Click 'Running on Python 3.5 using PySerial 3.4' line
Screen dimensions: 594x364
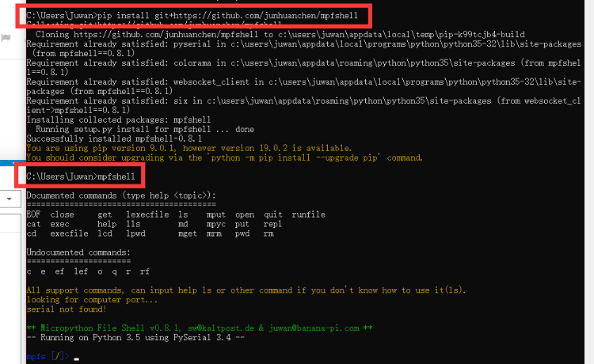coord(135,338)
